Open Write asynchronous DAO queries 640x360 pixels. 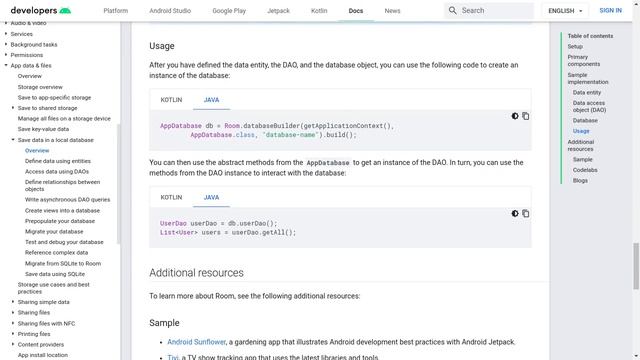pos(67,200)
